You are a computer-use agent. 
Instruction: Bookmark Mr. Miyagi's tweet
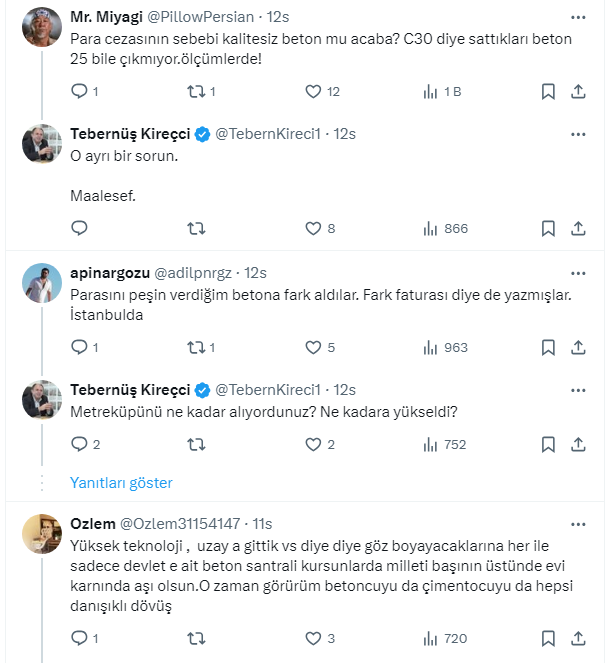coord(548,92)
